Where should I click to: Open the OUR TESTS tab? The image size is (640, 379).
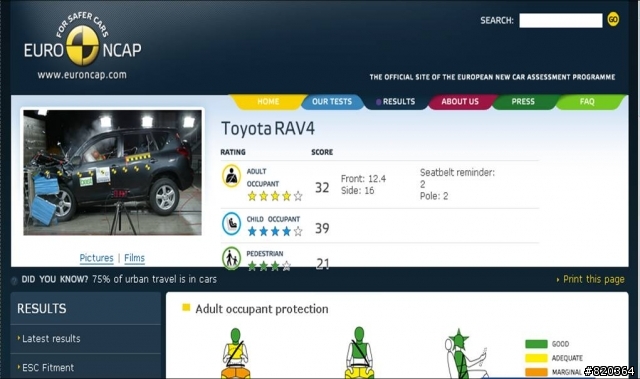332,102
